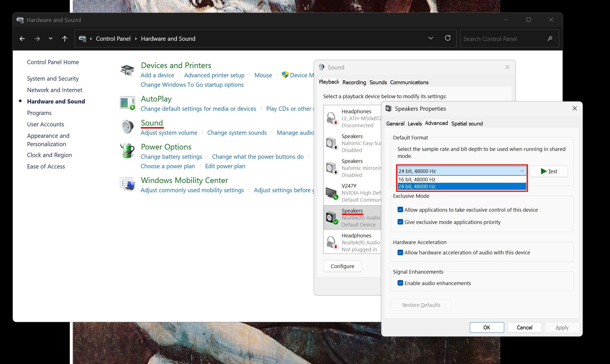610x364 pixels.
Task: Open Change system sounds link
Action: pos(237,133)
